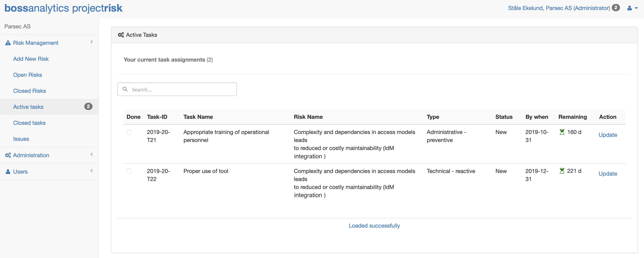Collapse the Risk Management chevron
Viewport: 644px width, 258px height.
click(x=92, y=42)
